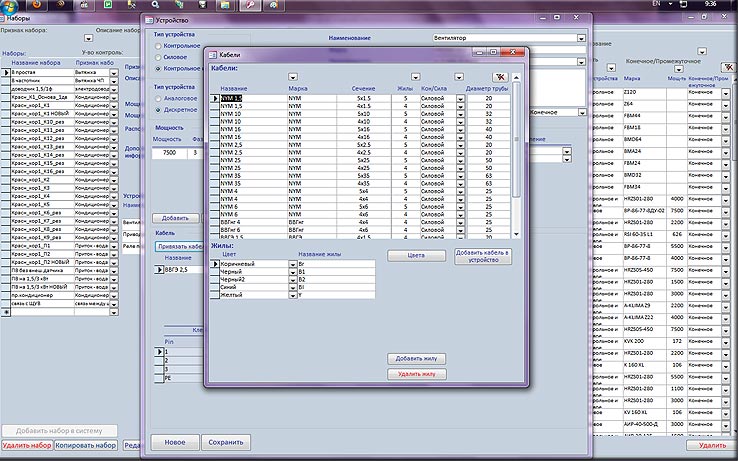Viewport: 738px width, 461px height.
Task: Click EN language indicator in tray
Action: click(x=657, y=4)
